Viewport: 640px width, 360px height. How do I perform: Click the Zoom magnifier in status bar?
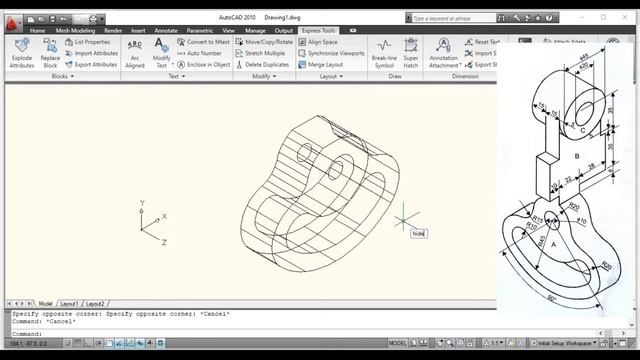[450, 343]
